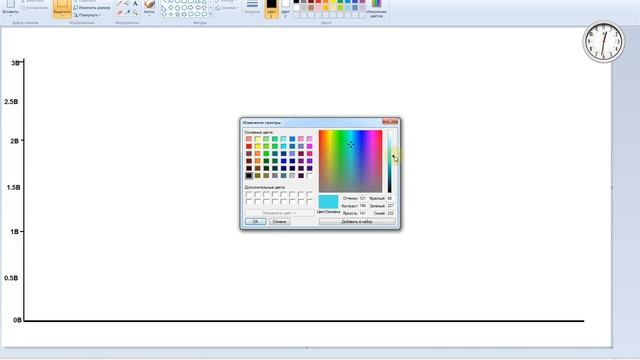Click the line Size thickness icon

point(252,4)
